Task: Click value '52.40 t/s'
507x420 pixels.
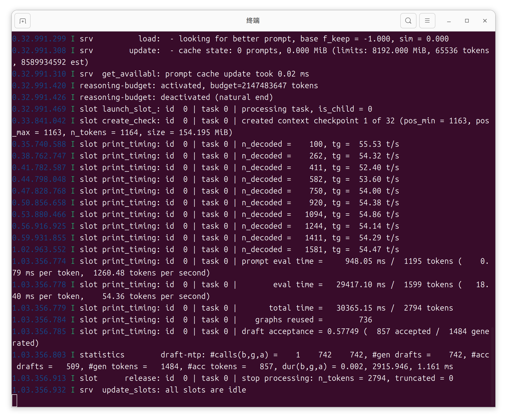Action: (379, 168)
